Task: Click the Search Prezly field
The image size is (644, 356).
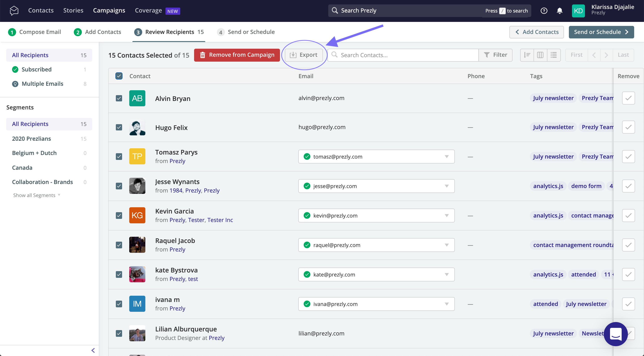Action: point(430,10)
